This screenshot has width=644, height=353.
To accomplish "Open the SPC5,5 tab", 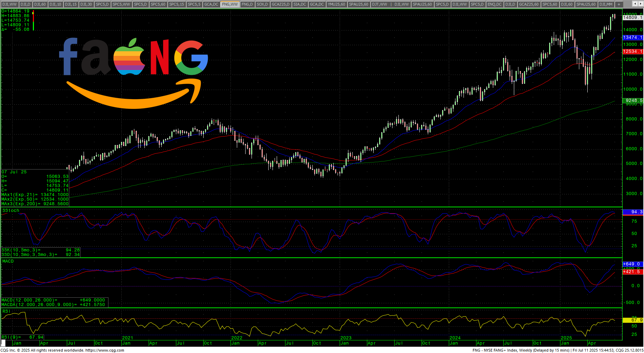I will tap(194, 4).
